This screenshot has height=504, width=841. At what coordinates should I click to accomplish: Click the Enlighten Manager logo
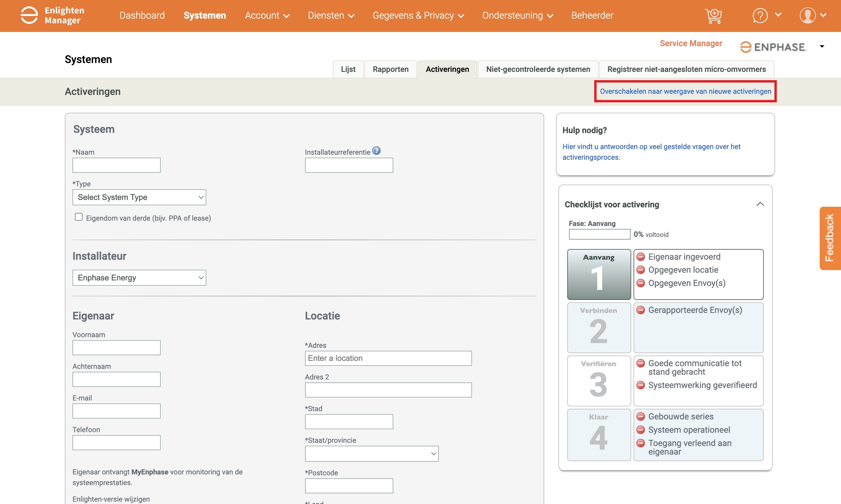coord(52,15)
